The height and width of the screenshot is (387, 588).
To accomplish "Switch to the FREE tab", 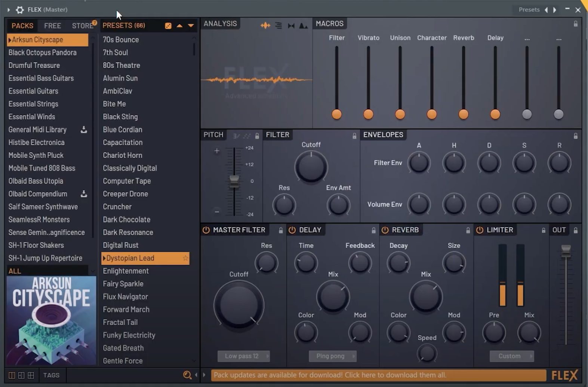I will (52, 26).
